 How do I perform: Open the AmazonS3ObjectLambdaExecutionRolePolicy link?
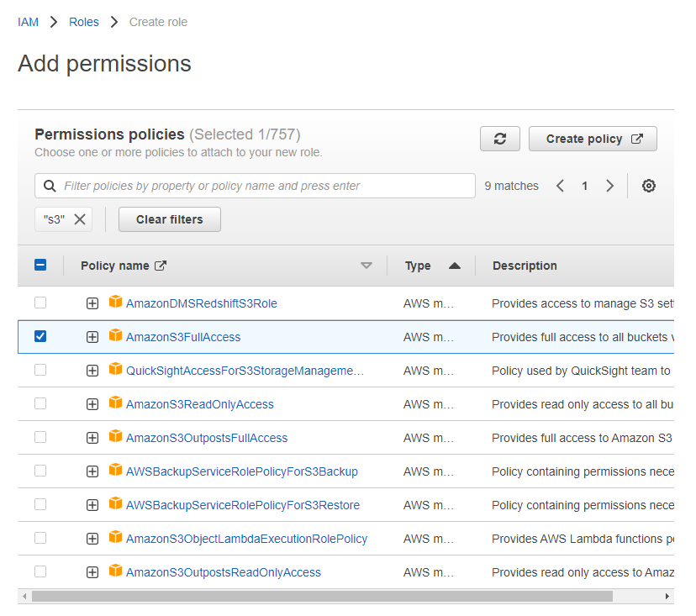pos(247,539)
